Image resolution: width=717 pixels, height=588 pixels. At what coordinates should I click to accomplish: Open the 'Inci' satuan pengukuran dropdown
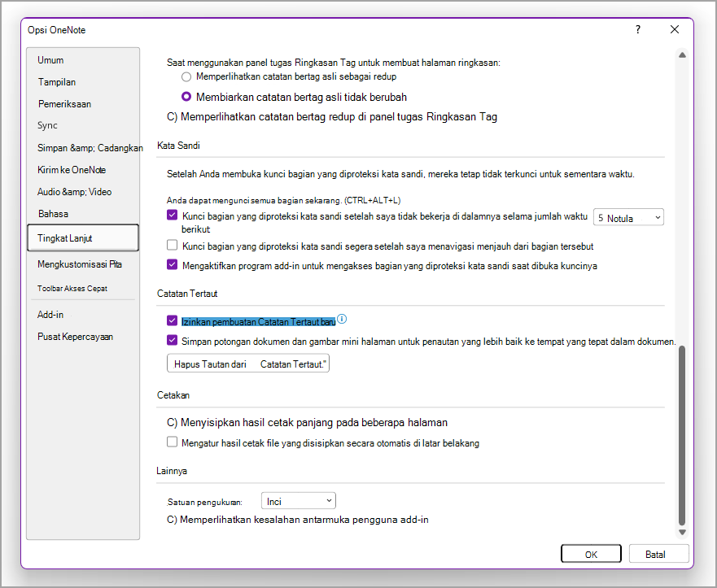tap(298, 501)
